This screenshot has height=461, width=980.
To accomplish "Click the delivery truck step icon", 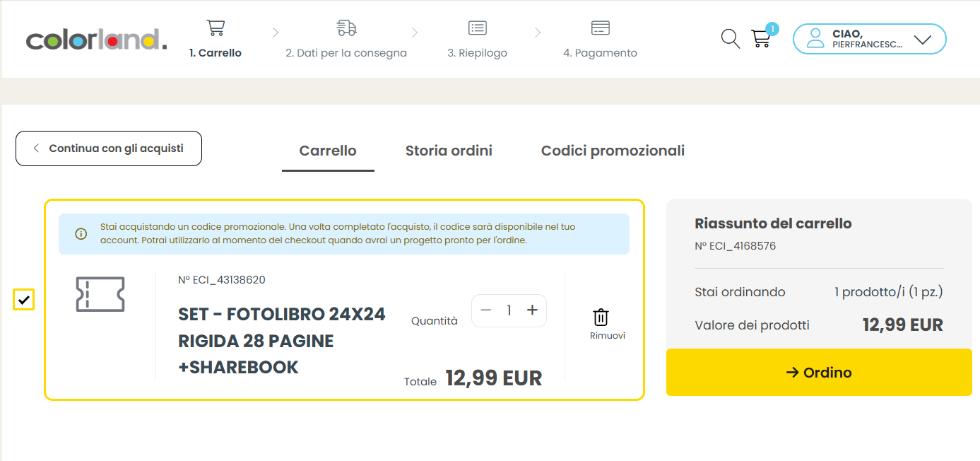I will (x=346, y=28).
